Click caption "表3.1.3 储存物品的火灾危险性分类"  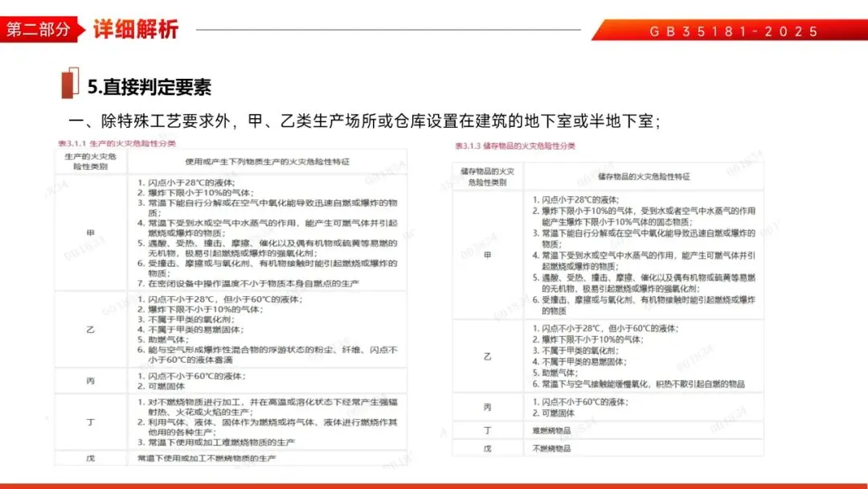(515, 146)
